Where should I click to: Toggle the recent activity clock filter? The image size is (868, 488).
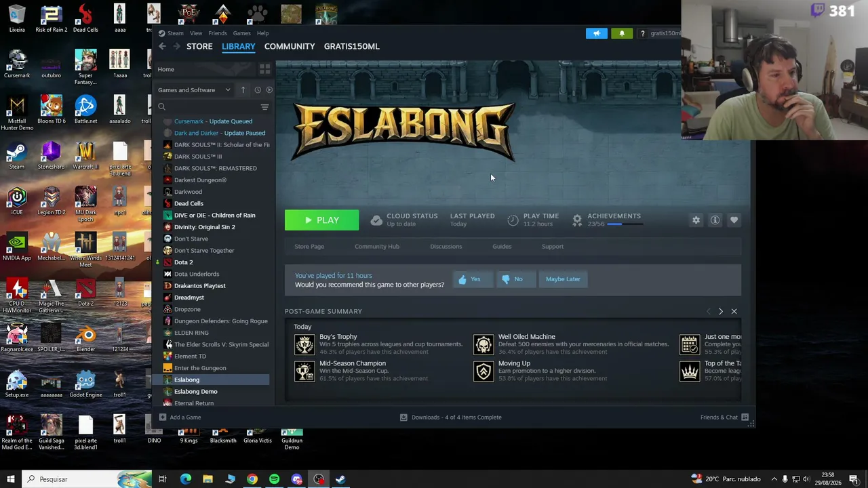tap(258, 90)
